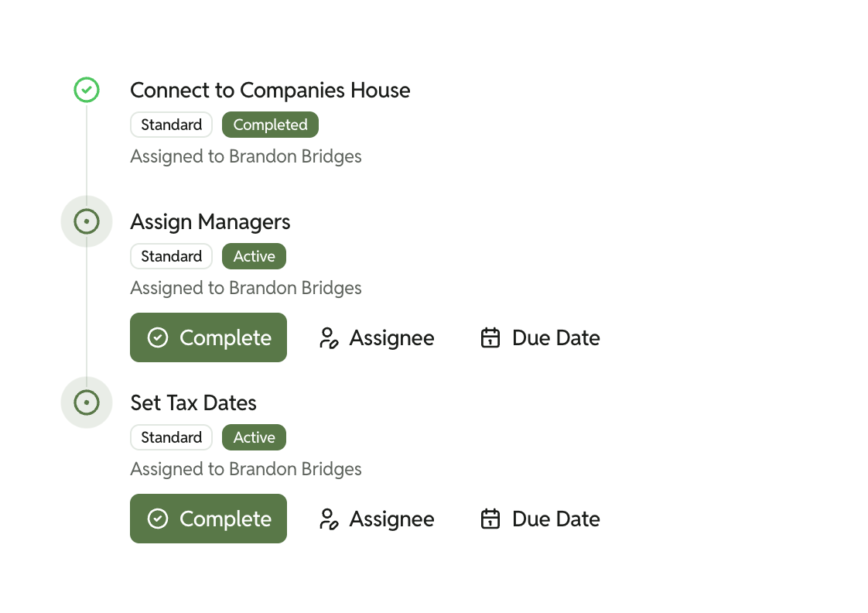Select the Standard tag on Set Tax Dates
Viewport: 868px width, 613px height.
(171, 437)
